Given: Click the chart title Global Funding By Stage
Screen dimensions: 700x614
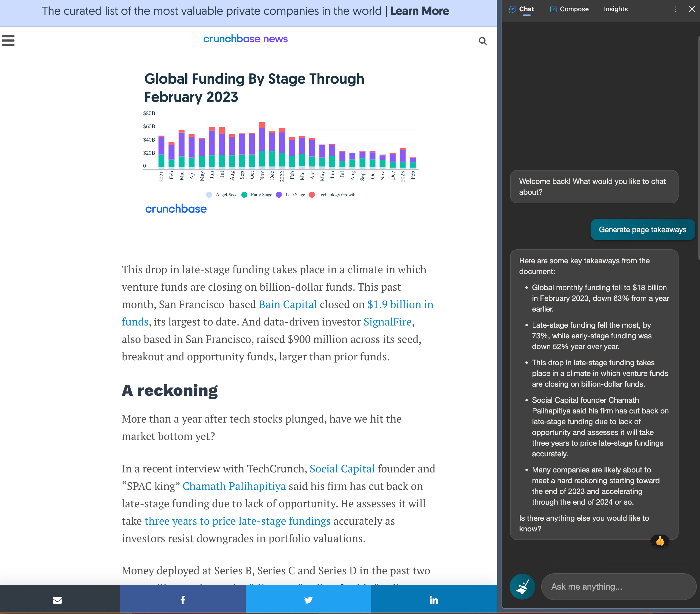Looking at the screenshot, I should [254, 88].
